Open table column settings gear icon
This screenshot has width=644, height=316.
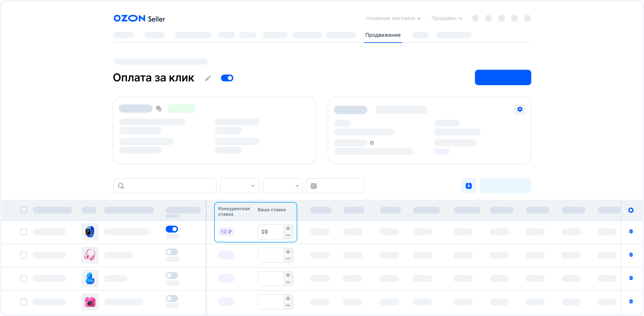click(631, 210)
